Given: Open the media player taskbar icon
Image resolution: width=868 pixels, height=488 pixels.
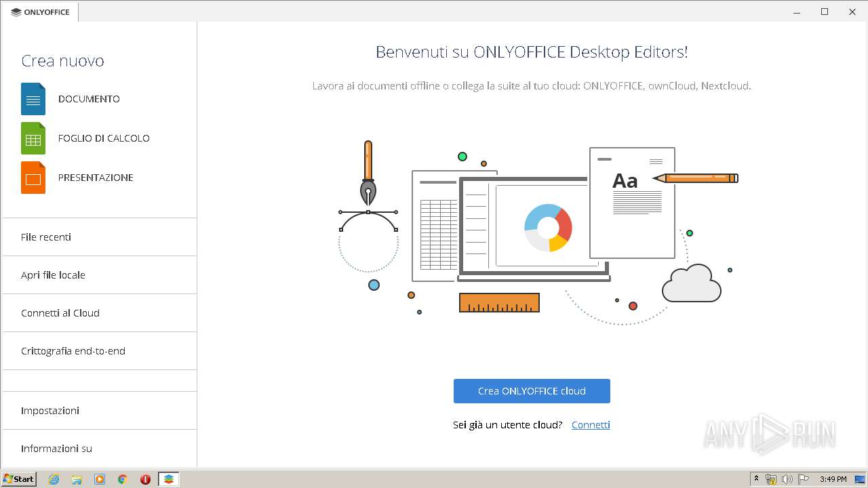Looking at the screenshot, I should click(100, 479).
